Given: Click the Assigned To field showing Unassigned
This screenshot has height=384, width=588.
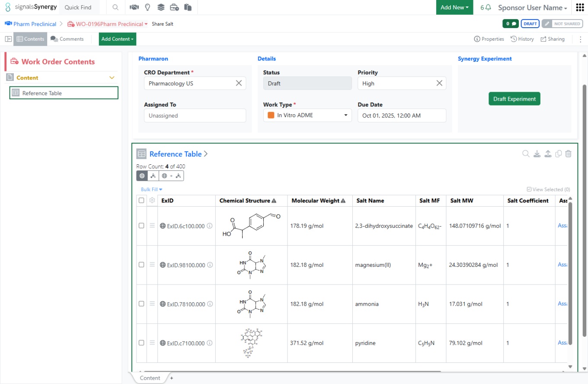Looking at the screenshot, I should [x=195, y=115].
